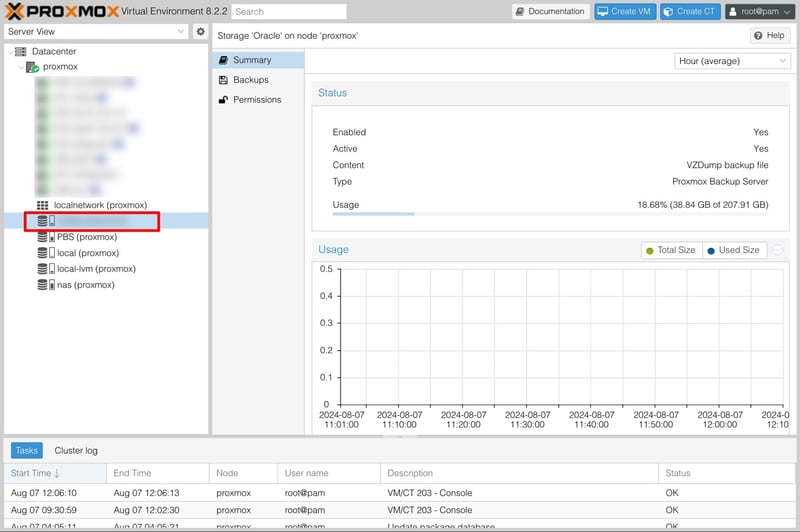Click the Datacenter icon in tree
This screenshot has height=532, width=800.
point(21,51)
